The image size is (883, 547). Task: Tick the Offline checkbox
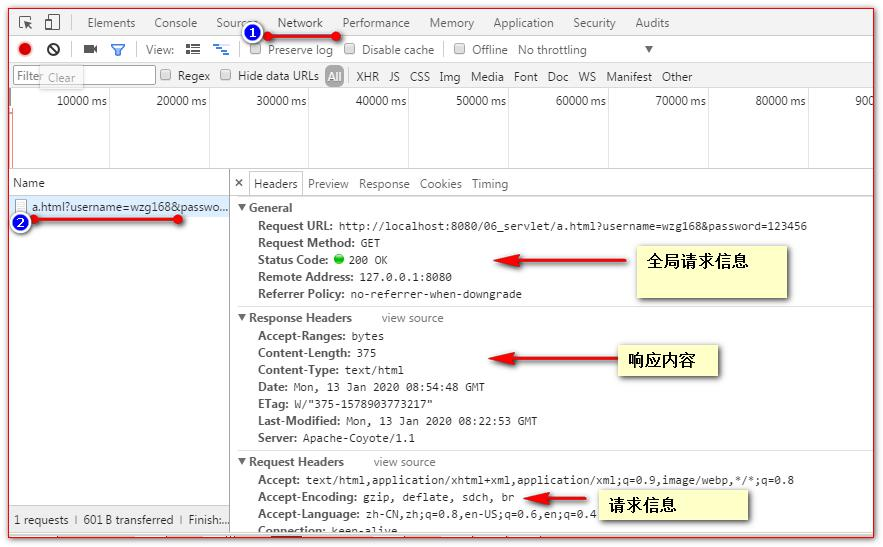(x=460, y=50)
